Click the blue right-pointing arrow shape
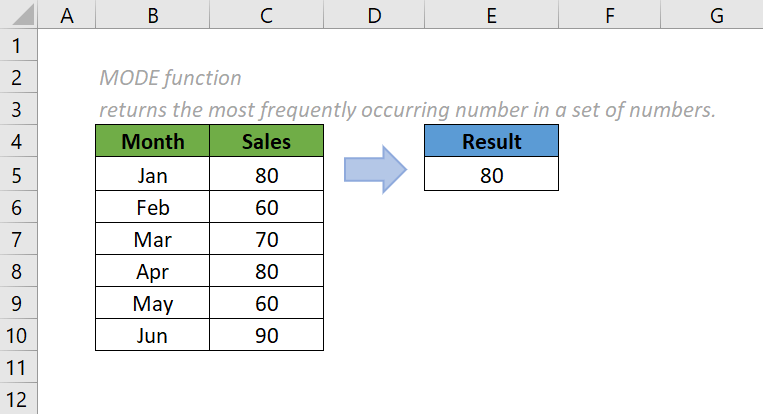This screenshot has width=763, height=414. click(x=374, y=171)
